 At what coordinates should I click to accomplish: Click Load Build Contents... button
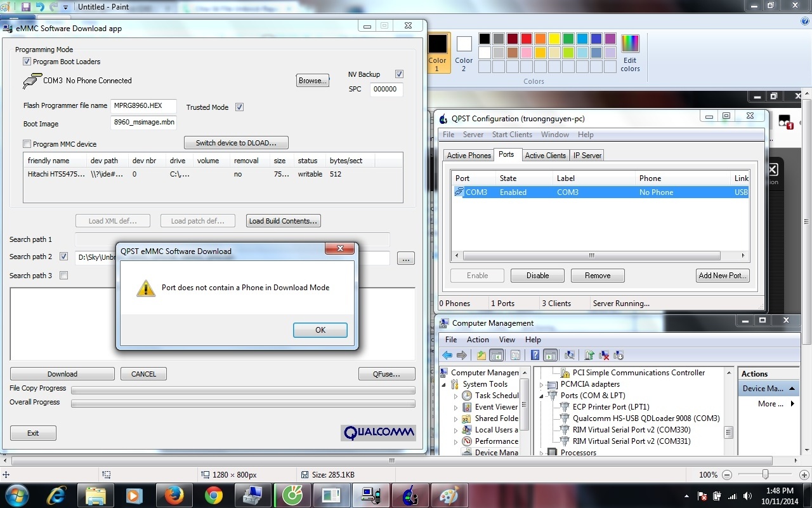coord(283,221)
